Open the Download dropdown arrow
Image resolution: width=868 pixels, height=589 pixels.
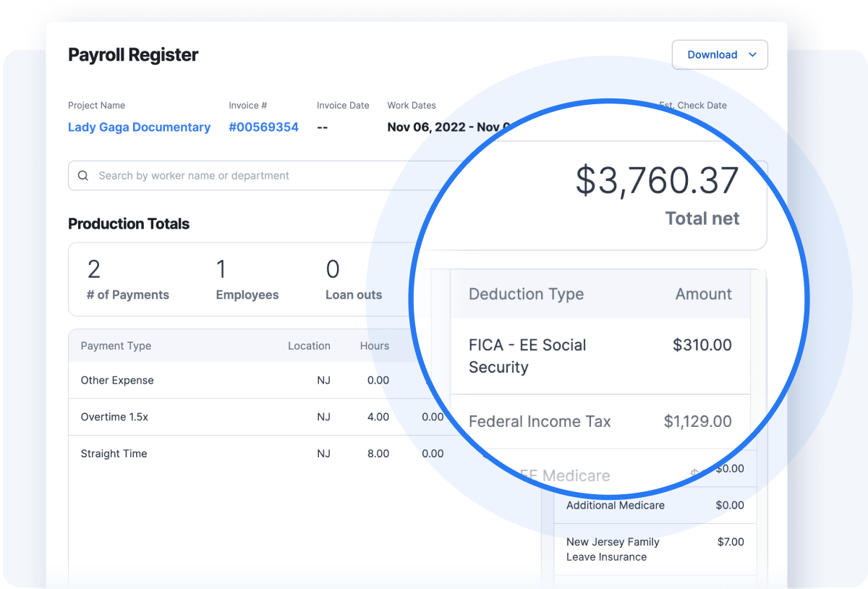click(x=752, y=54)
